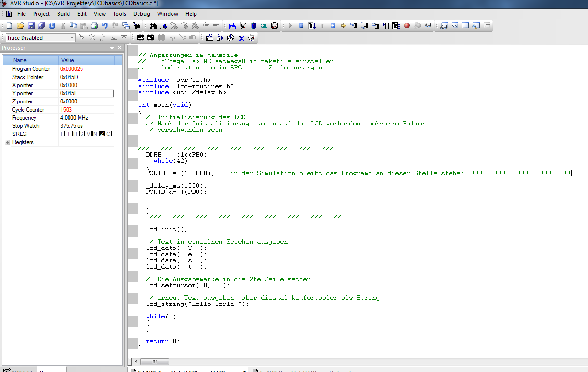The width and height of the screenshot is (588, 372).
Task: Open the Window menu
Action: (x=168, y=14)
